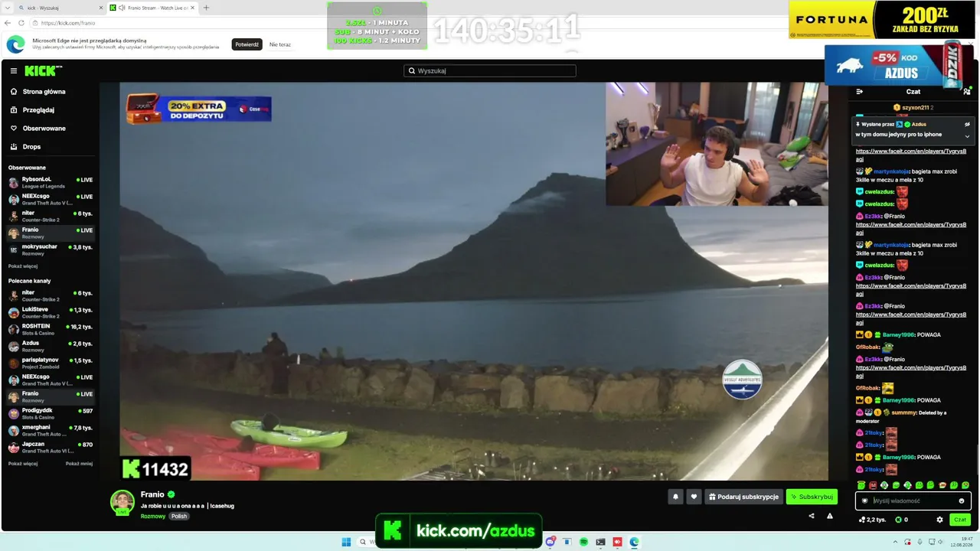Click the Fortuna 200zł advertisement banner

pyautogui.click(x=882, y=19)
